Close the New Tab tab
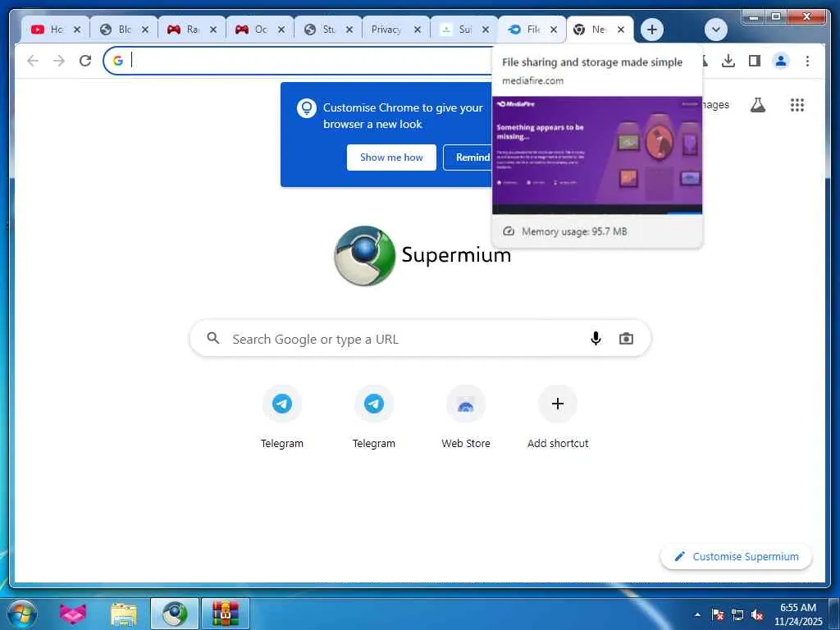 [x=621, y=30]
